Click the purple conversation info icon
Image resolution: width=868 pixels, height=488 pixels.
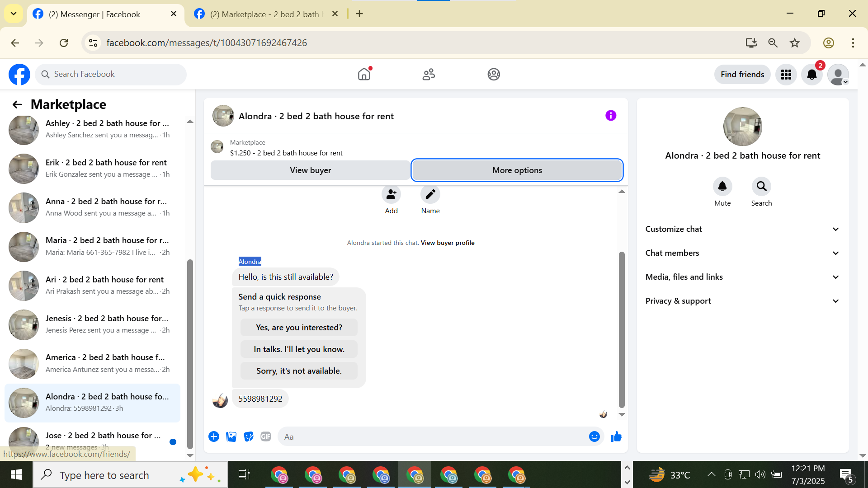[611, 116]
